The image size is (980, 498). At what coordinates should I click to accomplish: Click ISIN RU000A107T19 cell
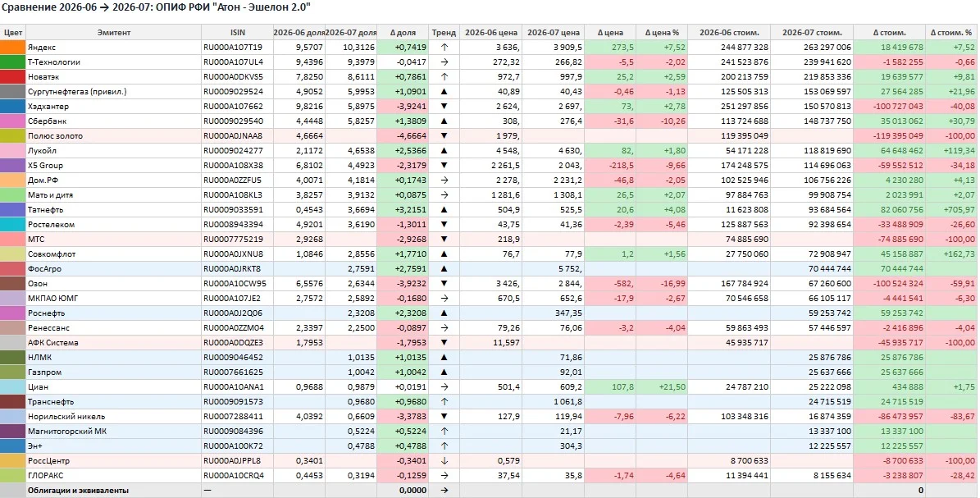(237, 48)
